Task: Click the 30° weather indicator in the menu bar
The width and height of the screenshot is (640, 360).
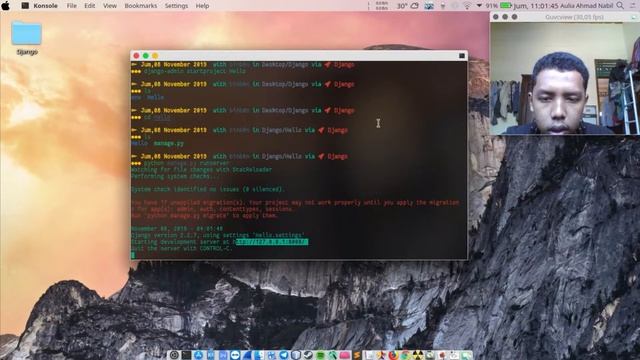Action: [408, 6]
